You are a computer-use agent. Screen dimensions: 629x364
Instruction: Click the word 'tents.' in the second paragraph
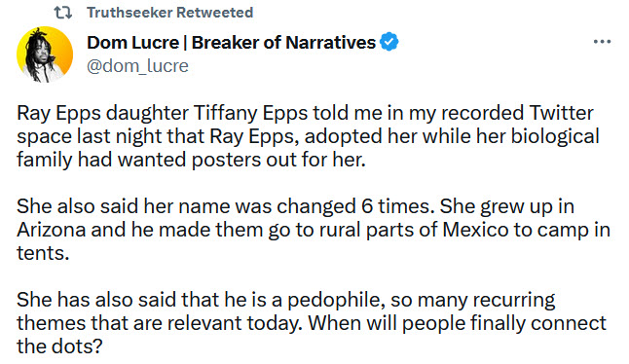tap(43, 253)
